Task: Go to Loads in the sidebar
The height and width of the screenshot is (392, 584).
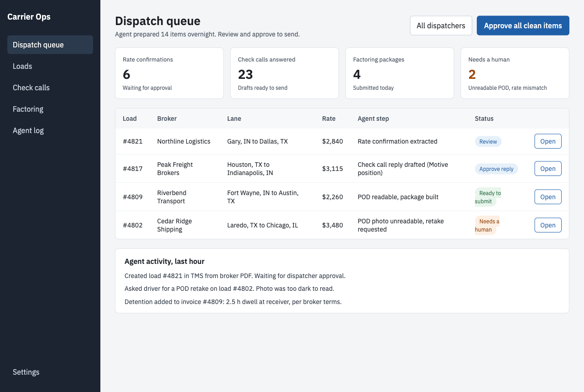Action: [50, 66]
